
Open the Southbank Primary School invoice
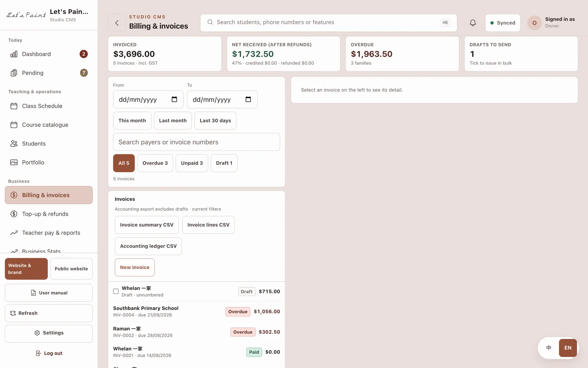[x=197, y=312]
